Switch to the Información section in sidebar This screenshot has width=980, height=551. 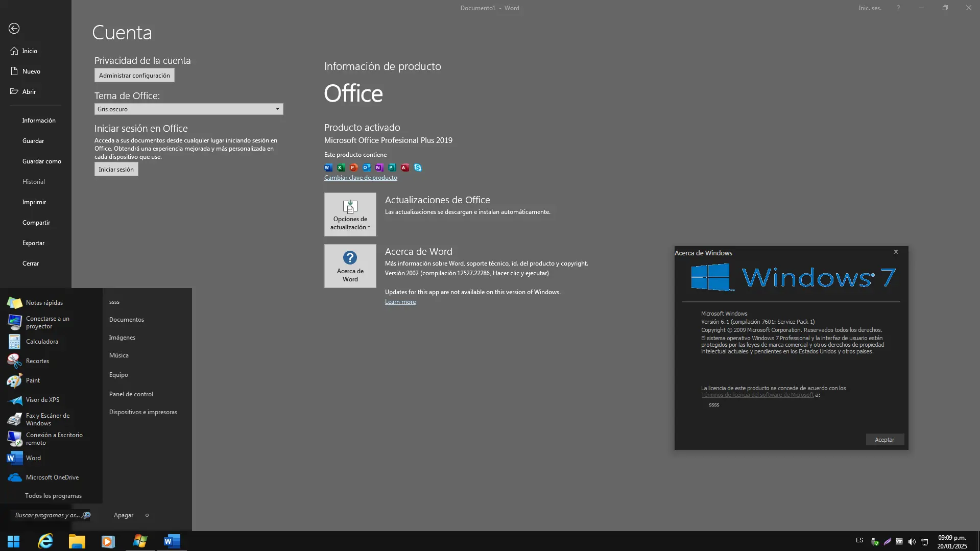(39, 120)
